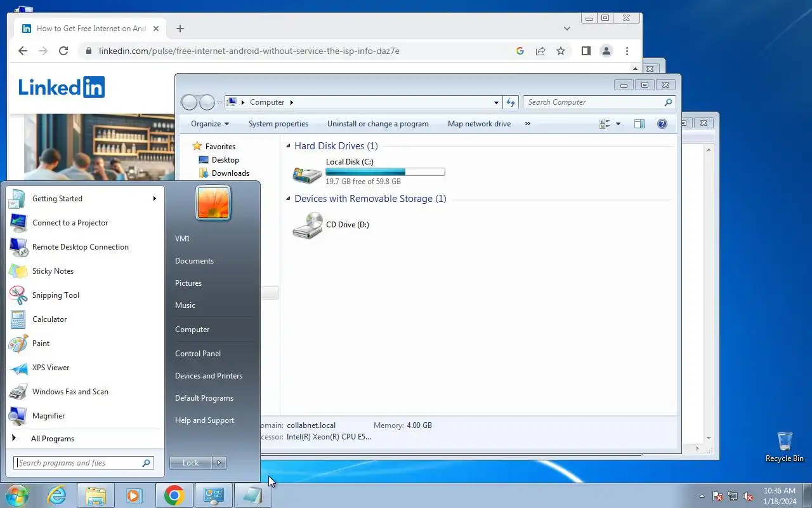Click the Windows Start orb
The width and height of the screenshot is (812, 508).
tap(16, 495)
